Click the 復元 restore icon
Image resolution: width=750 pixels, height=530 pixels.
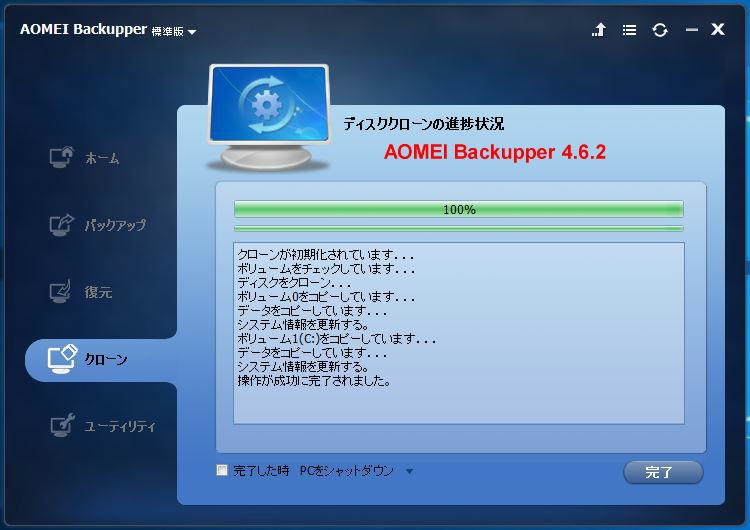coord(61,291)
